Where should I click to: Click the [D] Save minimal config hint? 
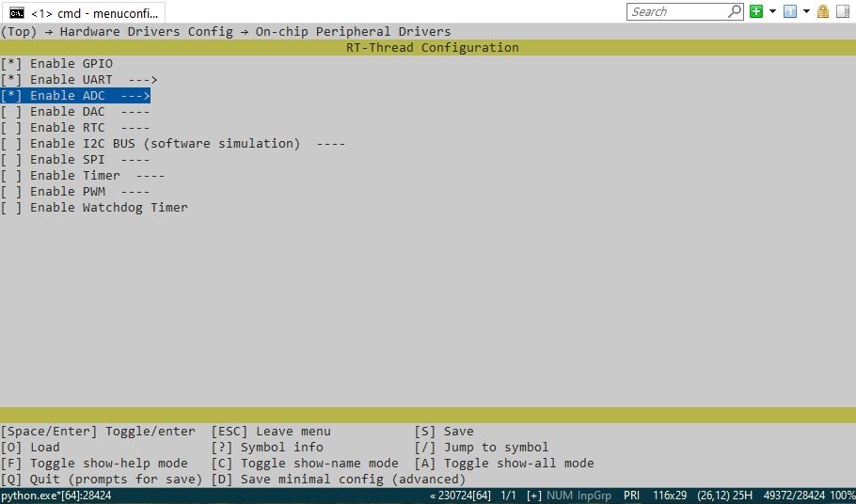coord(339,480)
